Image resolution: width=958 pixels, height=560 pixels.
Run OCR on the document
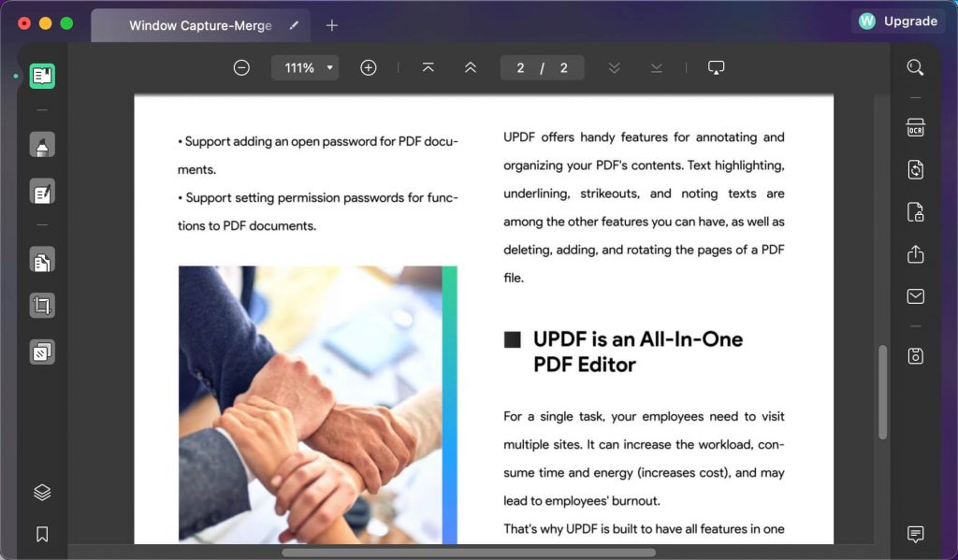pyautogui.click(x=915, y=126)
